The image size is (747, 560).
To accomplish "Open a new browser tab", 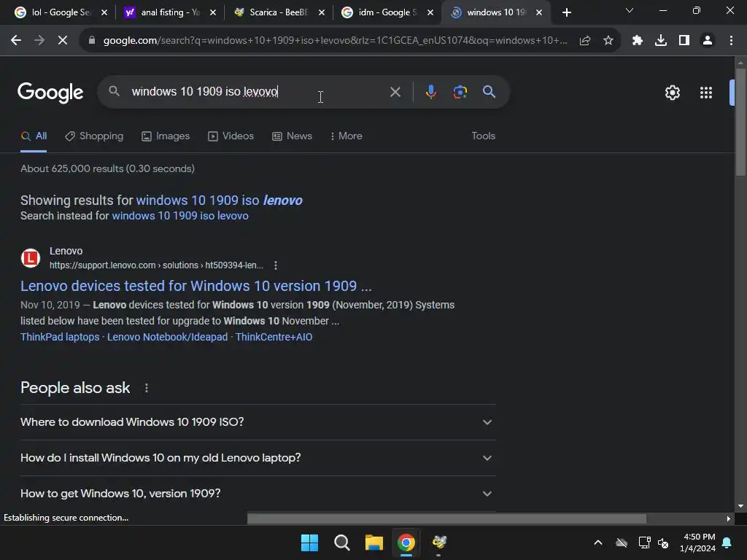I will pos(566,12).
